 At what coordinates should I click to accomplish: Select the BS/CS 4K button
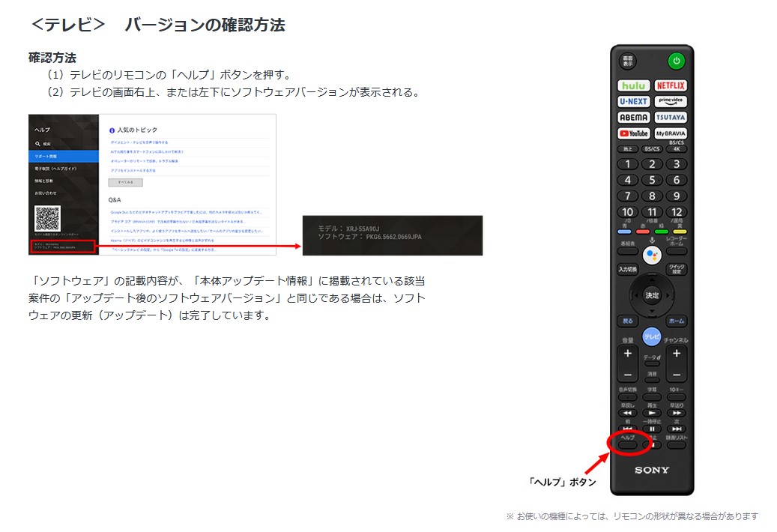coord(677,148)
